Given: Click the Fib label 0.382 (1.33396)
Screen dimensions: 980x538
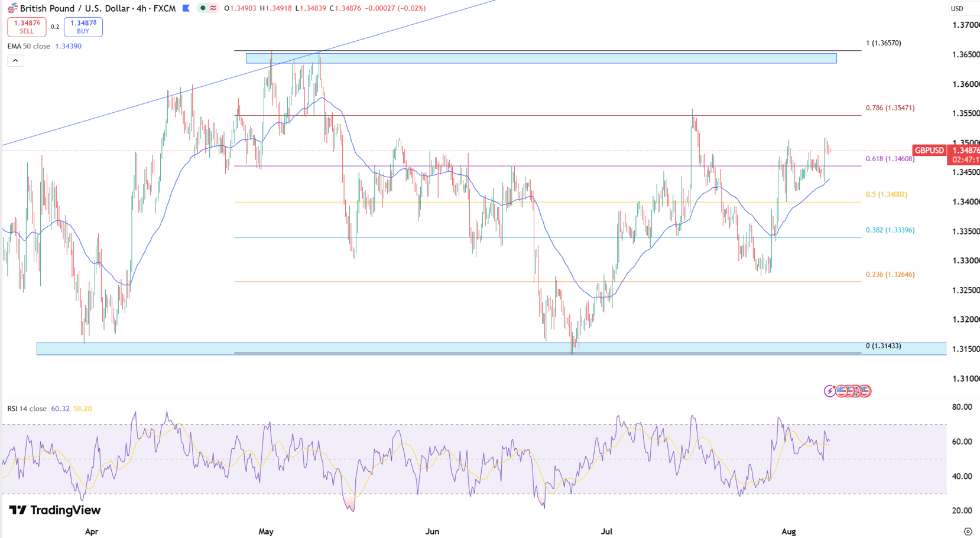Looking at the screenshot, I should [x=890, y=230].
